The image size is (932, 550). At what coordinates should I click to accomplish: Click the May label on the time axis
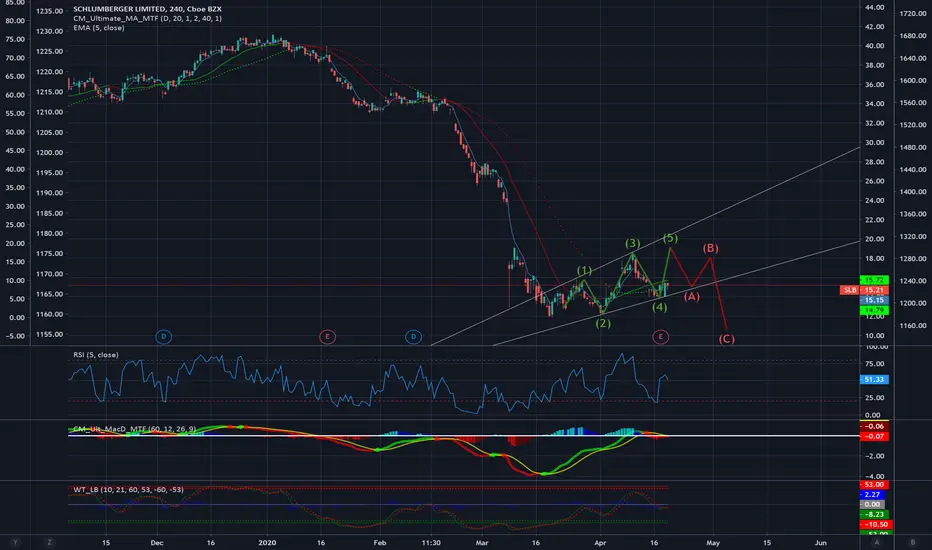713,542
